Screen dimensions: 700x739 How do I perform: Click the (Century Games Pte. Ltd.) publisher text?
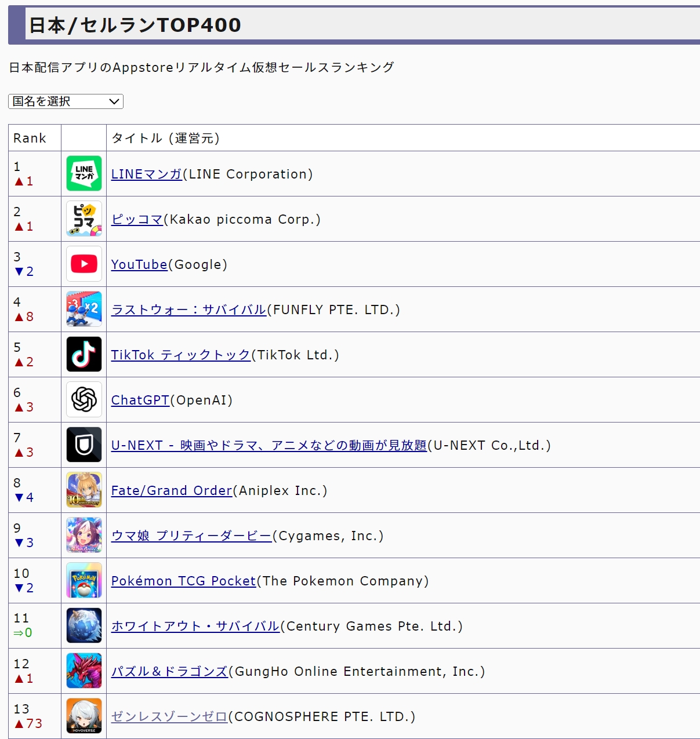(372, 626)
